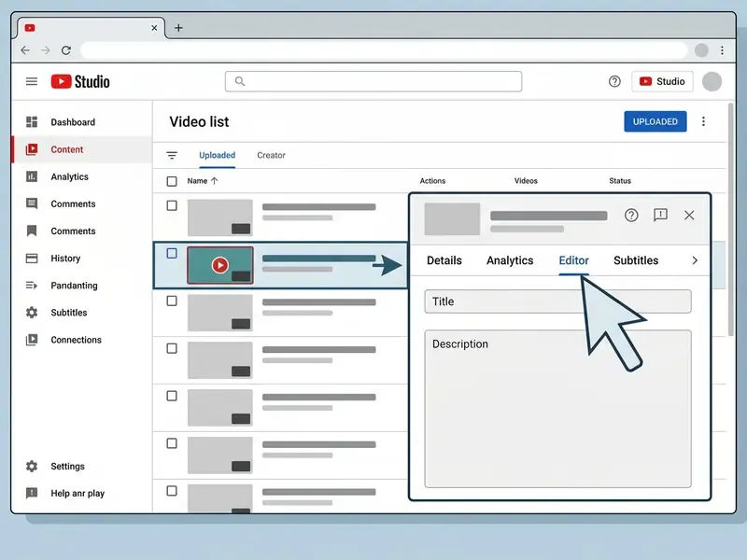This screenshot has height=560, width=747.
Task: Open the browser three-dot menu
Action: (x=722, y=50)
